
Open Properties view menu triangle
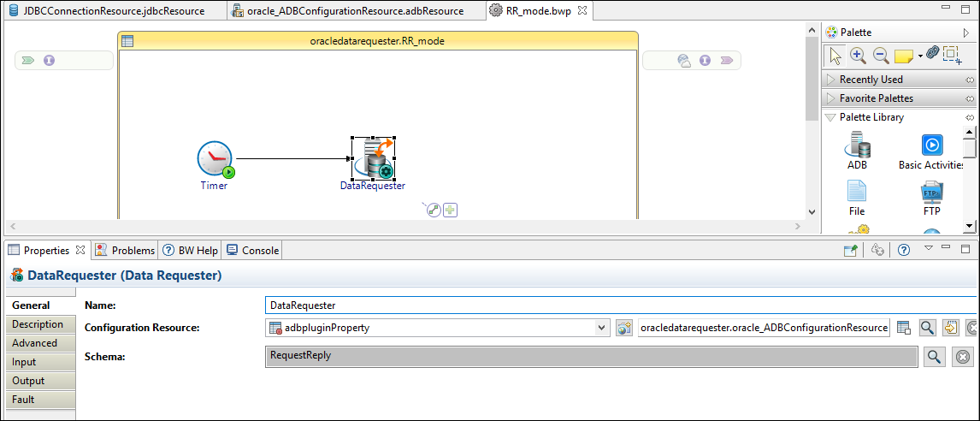click(x=928, y=248)
